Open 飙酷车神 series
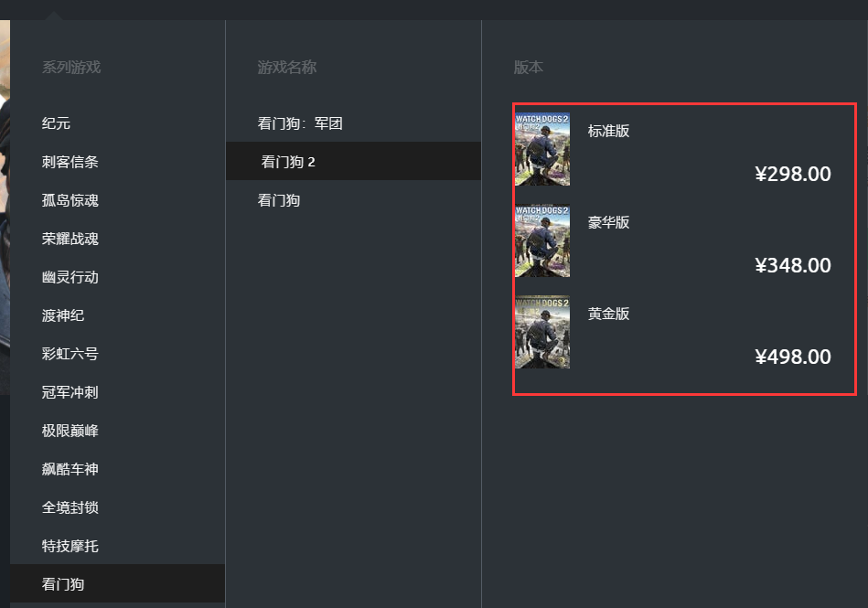 coord(70,469)
